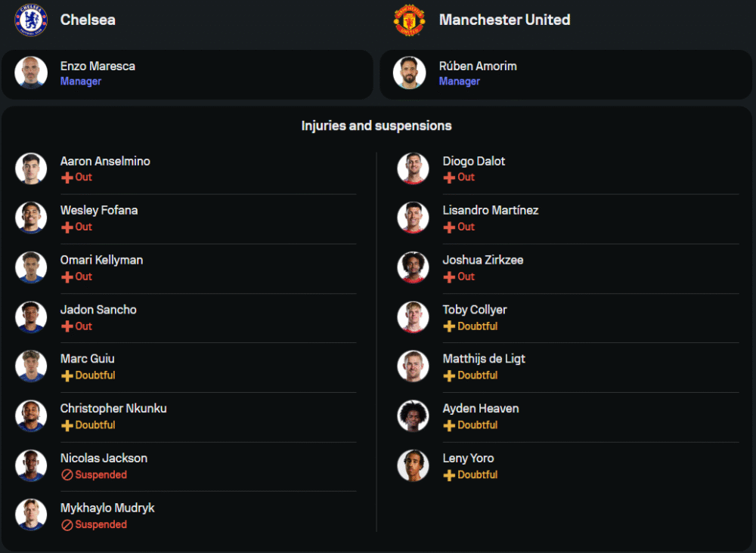Screen dimensions: 756x553
Task: Click the red injury icon under Diogo Dalot
Action: pyautogui.click(x=449, y=178)
